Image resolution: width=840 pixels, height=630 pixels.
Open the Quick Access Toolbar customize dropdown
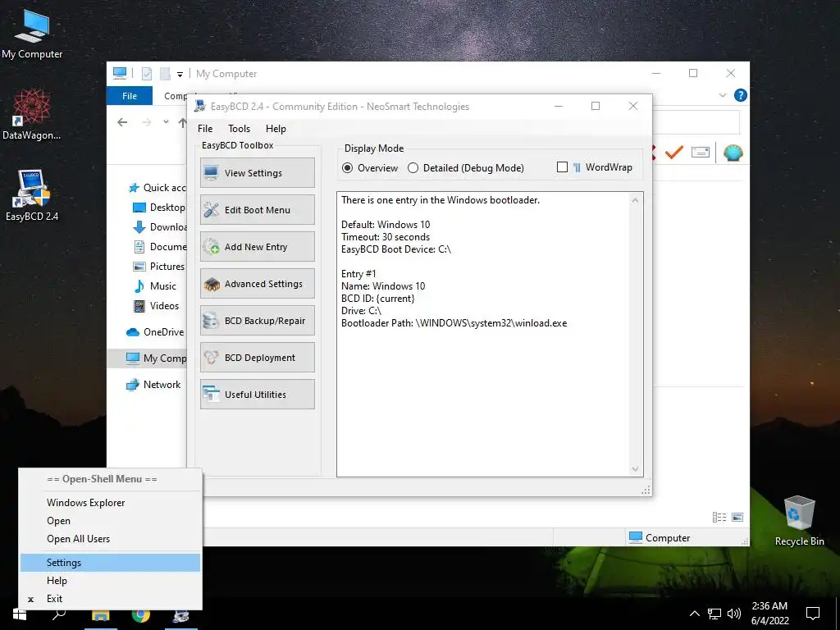180,74
